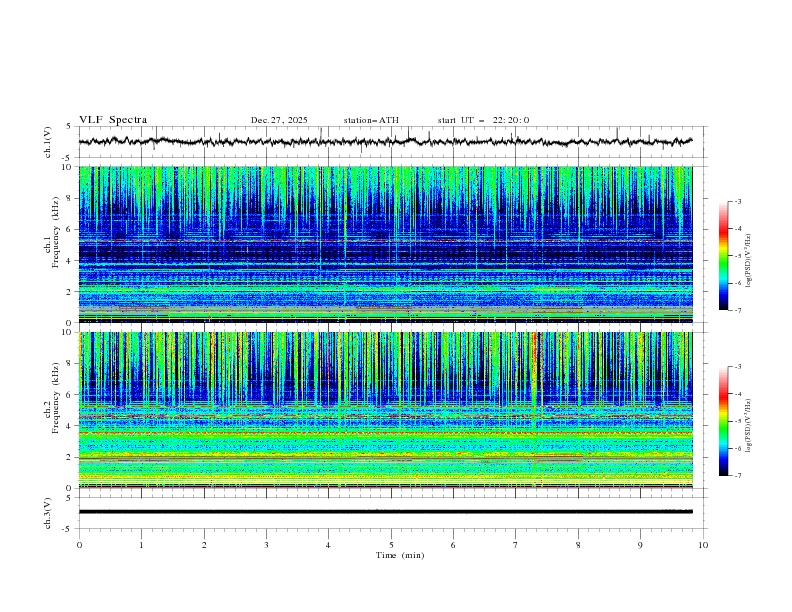This screenshot has width=792, height=612.
Task: Click time axis tick label '9'
Action: tap(640, 545)
